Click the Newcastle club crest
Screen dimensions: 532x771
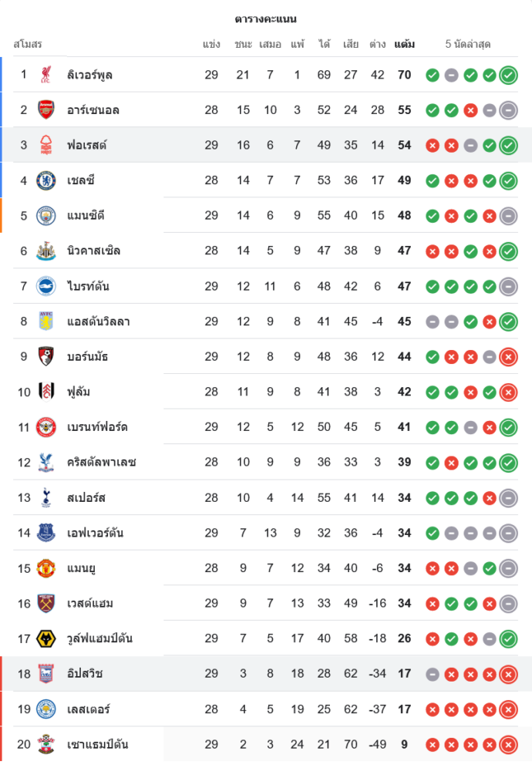(45, 251)
